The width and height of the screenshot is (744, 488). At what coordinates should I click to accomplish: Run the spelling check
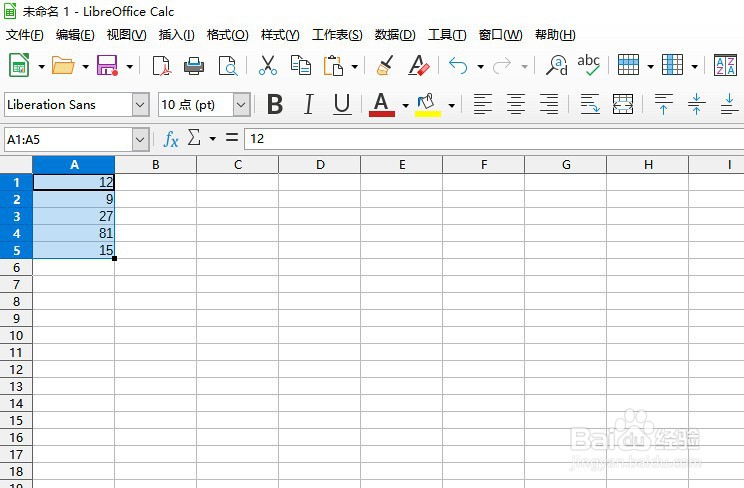coord(588,66)
